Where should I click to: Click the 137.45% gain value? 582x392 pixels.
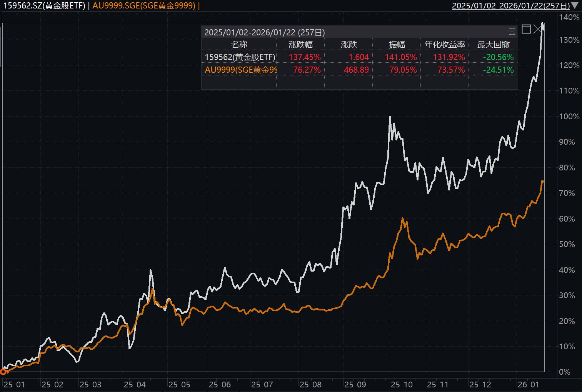[x=305, y=57]
